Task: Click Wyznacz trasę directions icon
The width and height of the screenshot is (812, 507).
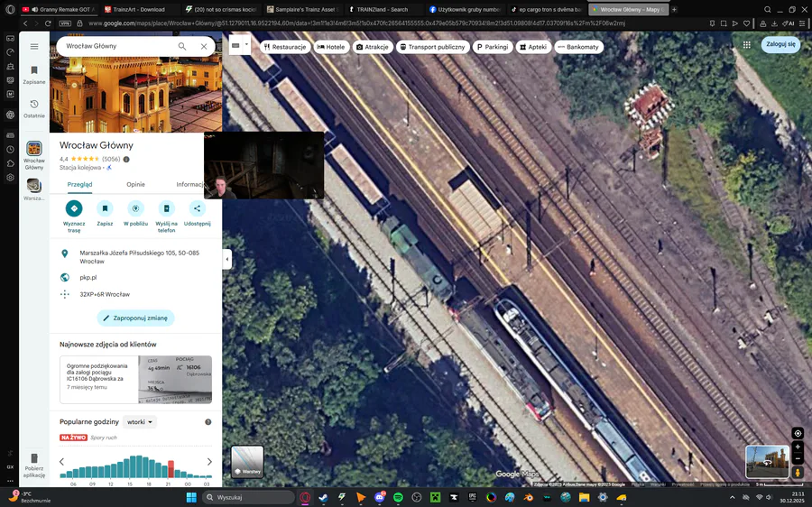Action: click(x=74, y=208)
